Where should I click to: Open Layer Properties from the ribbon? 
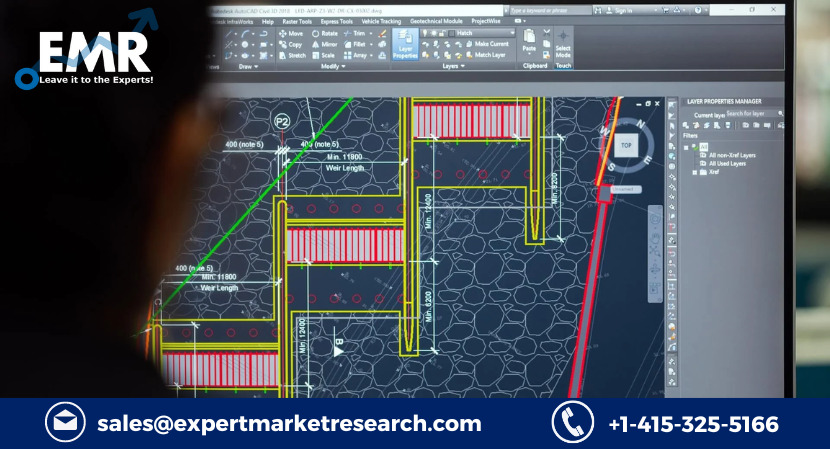[x=405, y=44]
